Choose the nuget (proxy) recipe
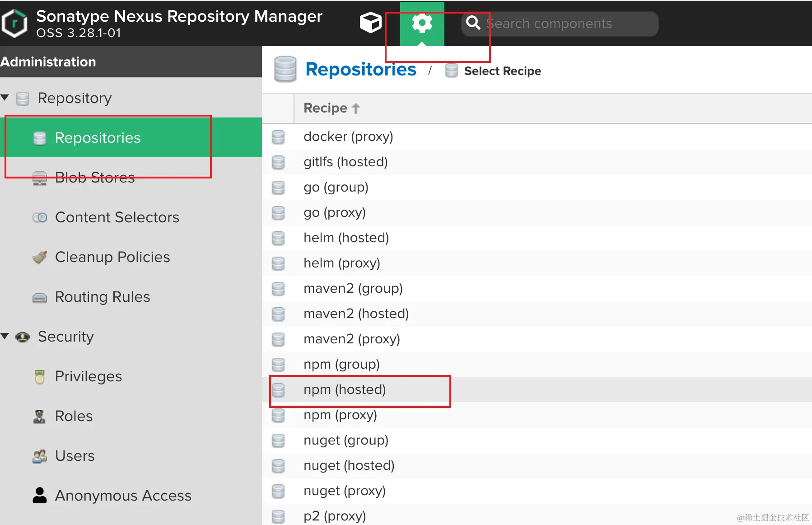Screen dimensions: 812x525 click(537, 491)
